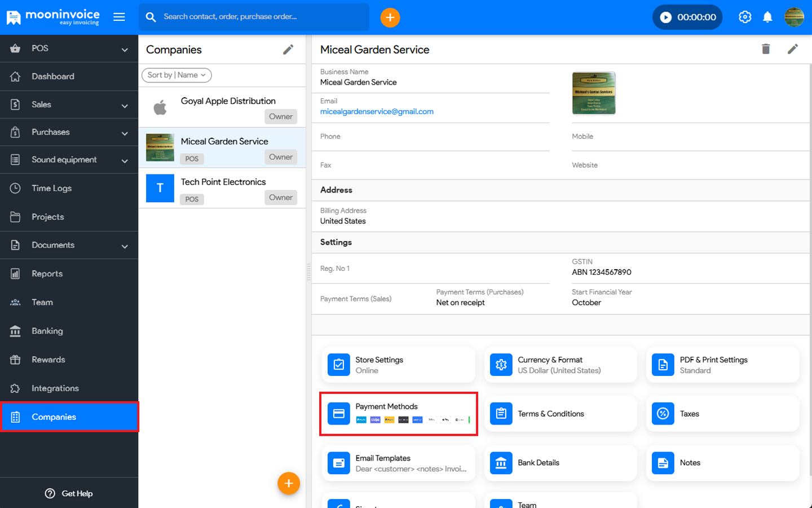Edit Miceal Garden Service details pencil icon
The image size is (812, 508).
(x=792, y=49)
